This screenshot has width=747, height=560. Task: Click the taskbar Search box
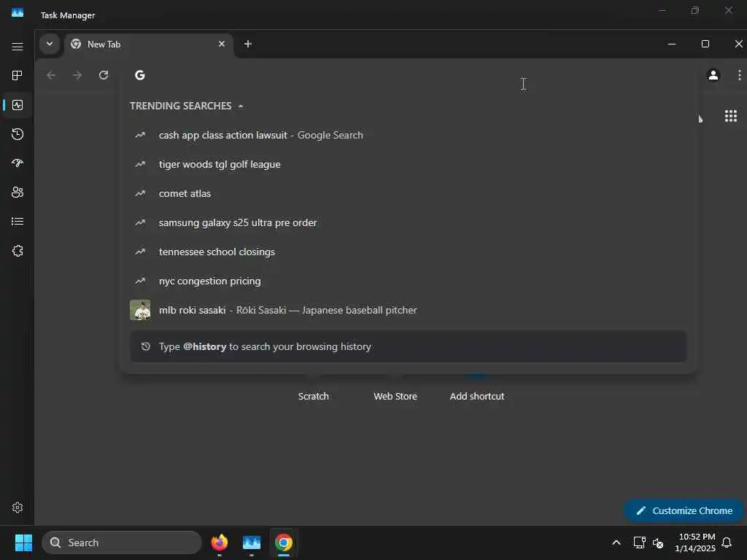pos(122,542)
